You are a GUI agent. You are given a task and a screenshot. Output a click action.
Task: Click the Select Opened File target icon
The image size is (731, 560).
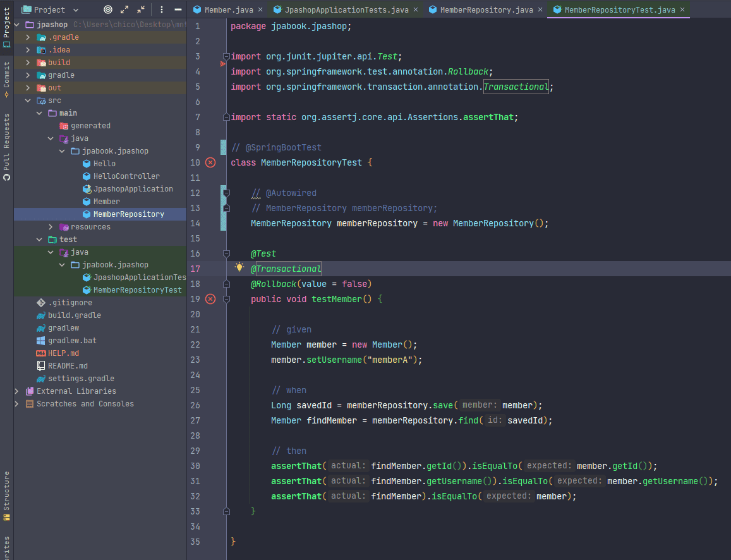point(107,9)
